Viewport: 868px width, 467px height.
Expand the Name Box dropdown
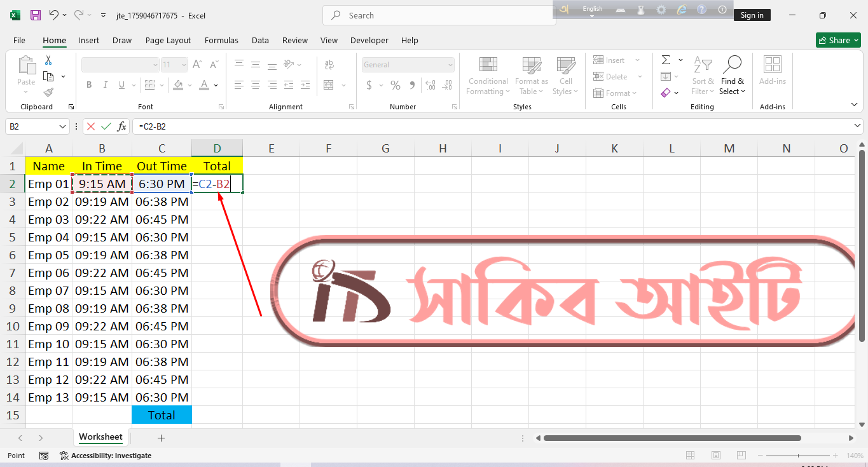point(62,126)
